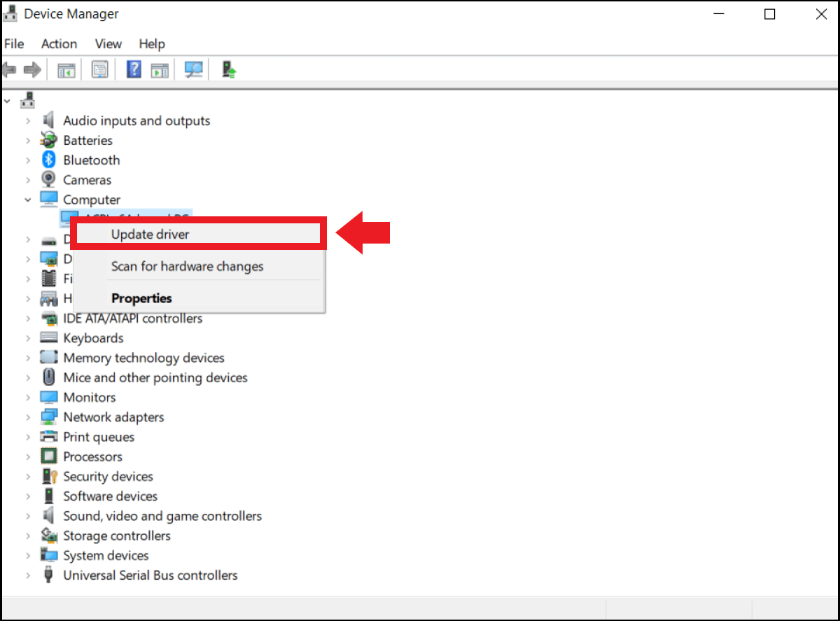Select Sound, video and game controllers item
This screenshot has width=840, height=621.
coord(162,516)
